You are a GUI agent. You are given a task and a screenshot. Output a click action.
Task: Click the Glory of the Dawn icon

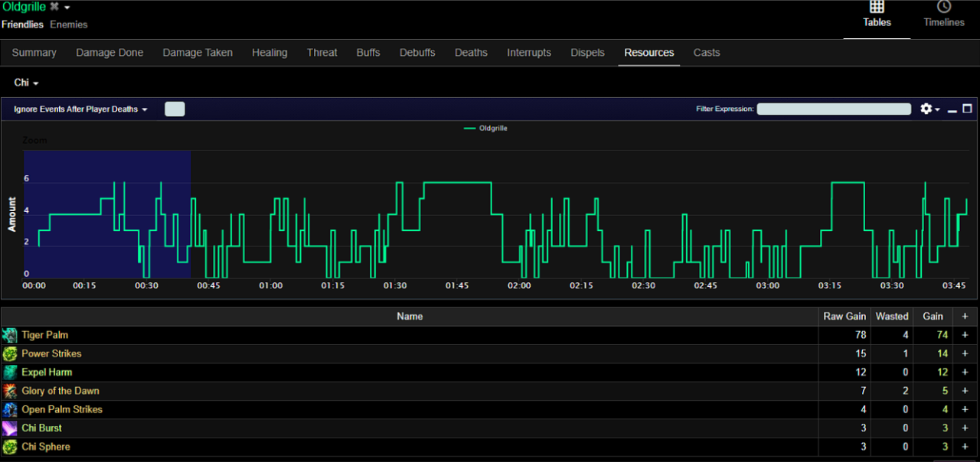point(11,391)
